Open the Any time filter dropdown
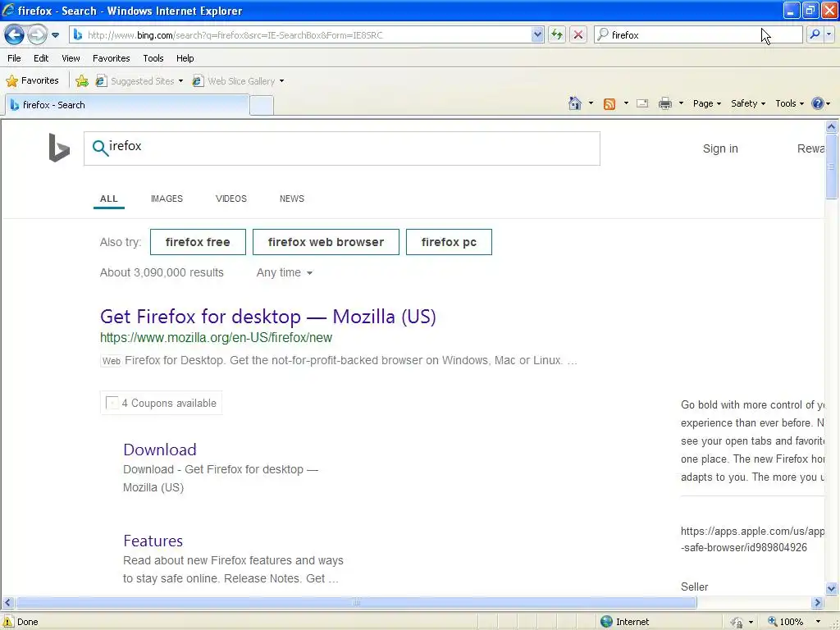The height and width of the screenshot is (630, 840). click(x=284, y=272)
